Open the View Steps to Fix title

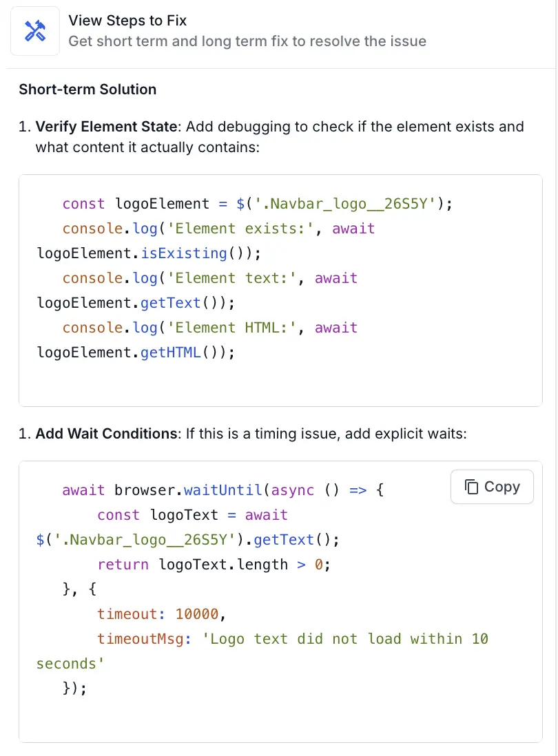(127, 21)
